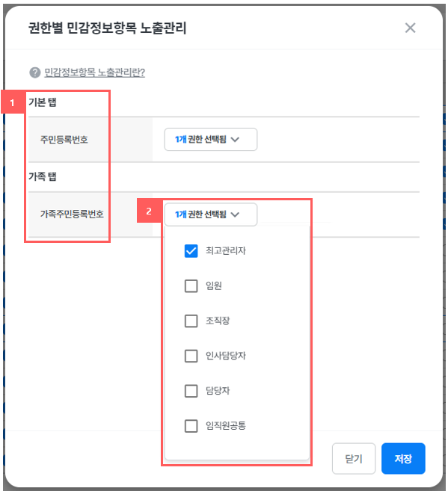Click the 저장 save button
This screenshot has width=448, height=494.
[403, 458]
